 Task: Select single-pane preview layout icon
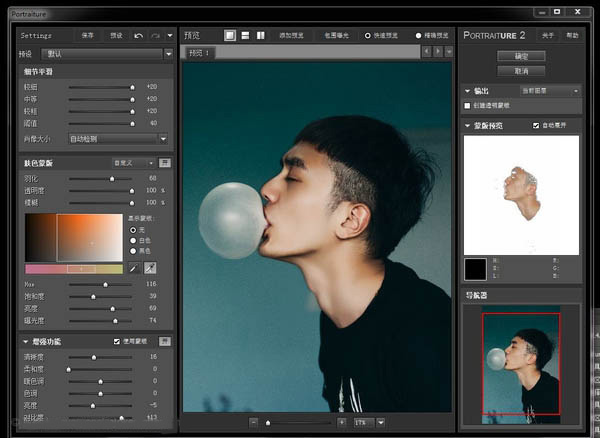(x=229, y=35)
